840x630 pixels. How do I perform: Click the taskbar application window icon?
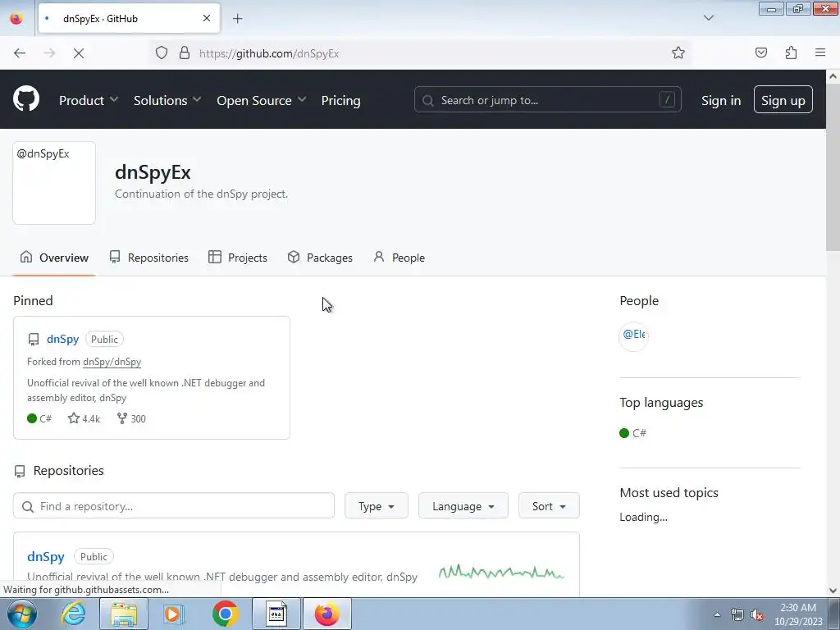[x=276, y=614]
